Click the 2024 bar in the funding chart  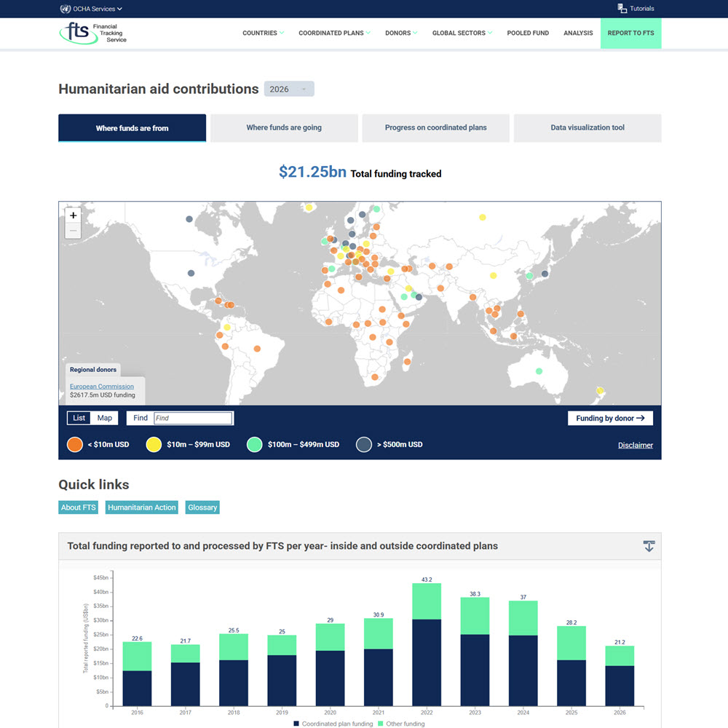523,653
